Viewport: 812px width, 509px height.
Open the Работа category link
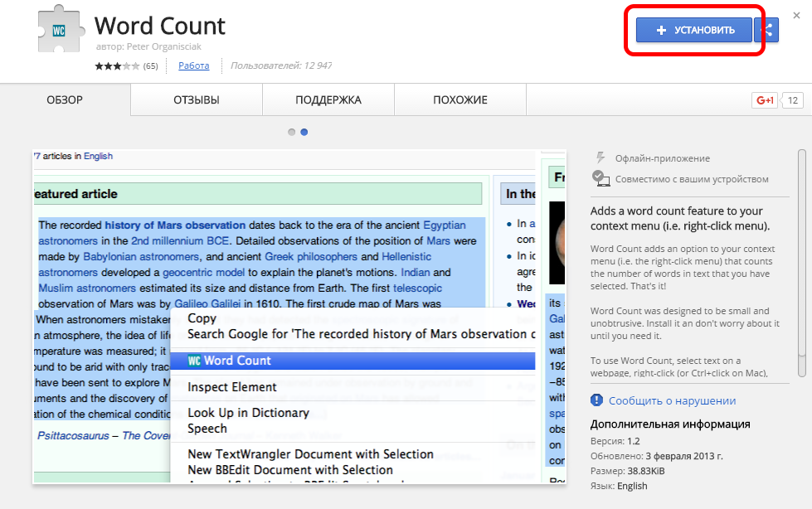tap(194, 65)
